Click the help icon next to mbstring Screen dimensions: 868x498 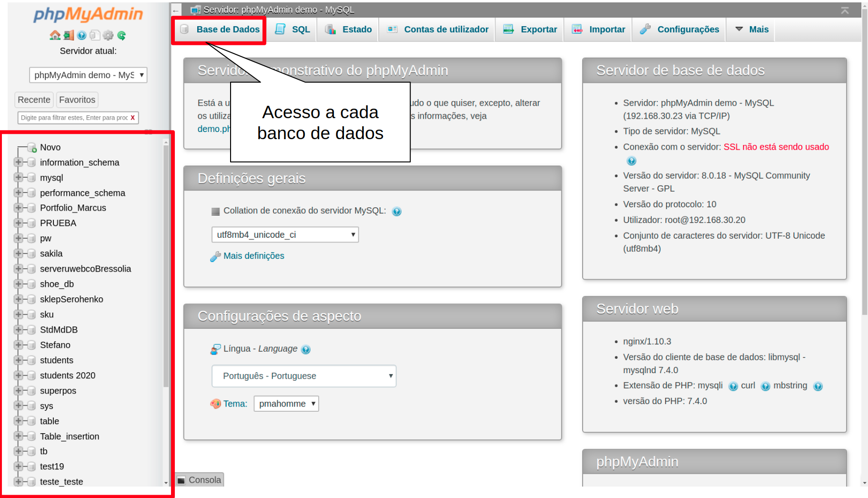[818, 386]
